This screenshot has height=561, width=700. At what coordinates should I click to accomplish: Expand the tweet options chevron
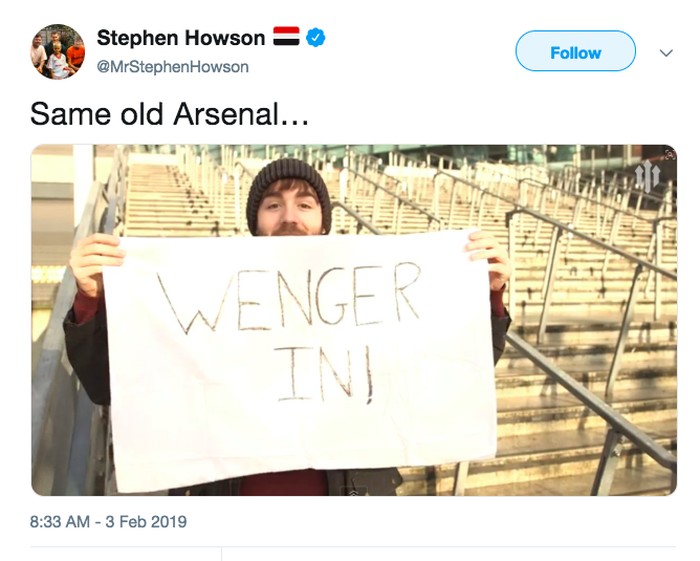click(x=666, y=52)
